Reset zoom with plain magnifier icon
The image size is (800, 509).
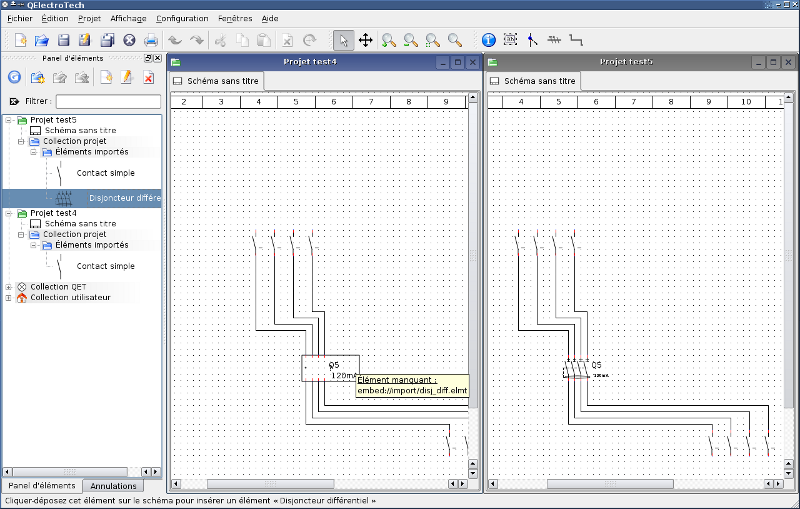[455, 40]
